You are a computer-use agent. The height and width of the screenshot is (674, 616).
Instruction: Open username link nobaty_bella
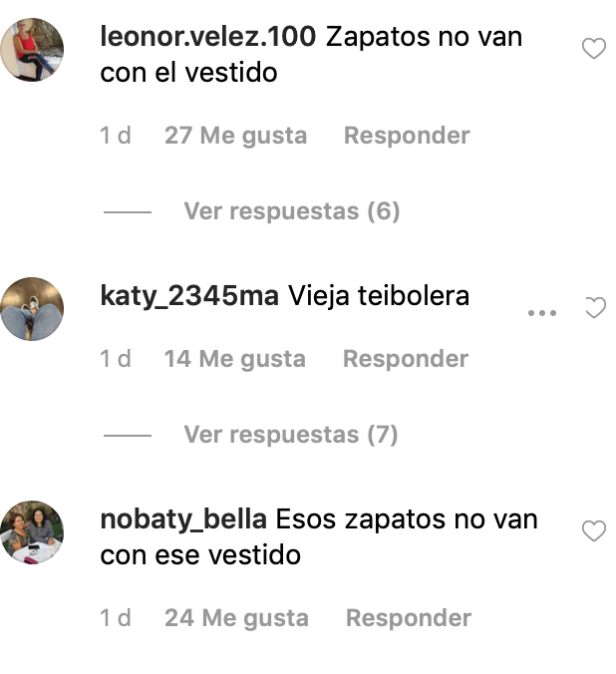coord(183,519)
